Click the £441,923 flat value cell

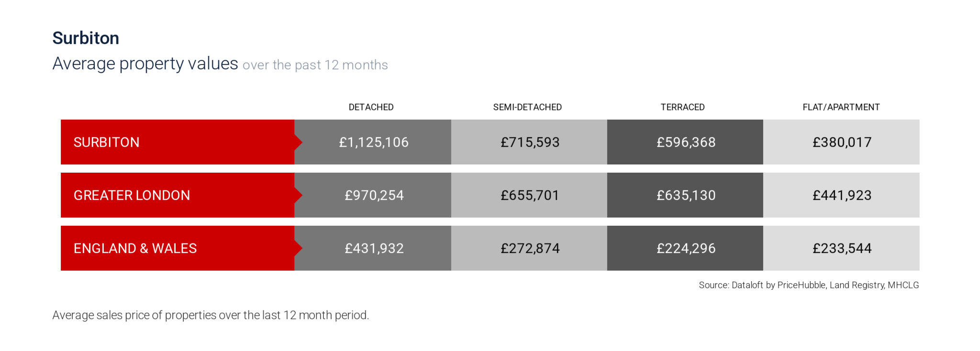pyautogui.click(x=842, y=195)
